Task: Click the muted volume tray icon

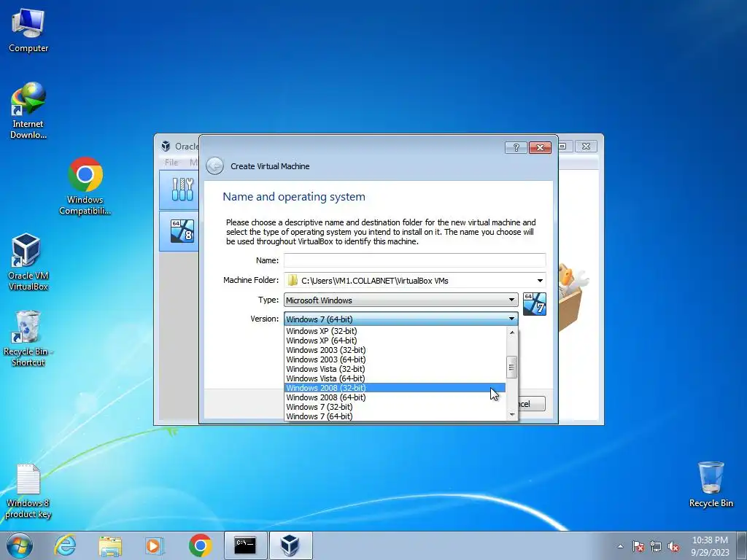Action: tap(673, 546)
